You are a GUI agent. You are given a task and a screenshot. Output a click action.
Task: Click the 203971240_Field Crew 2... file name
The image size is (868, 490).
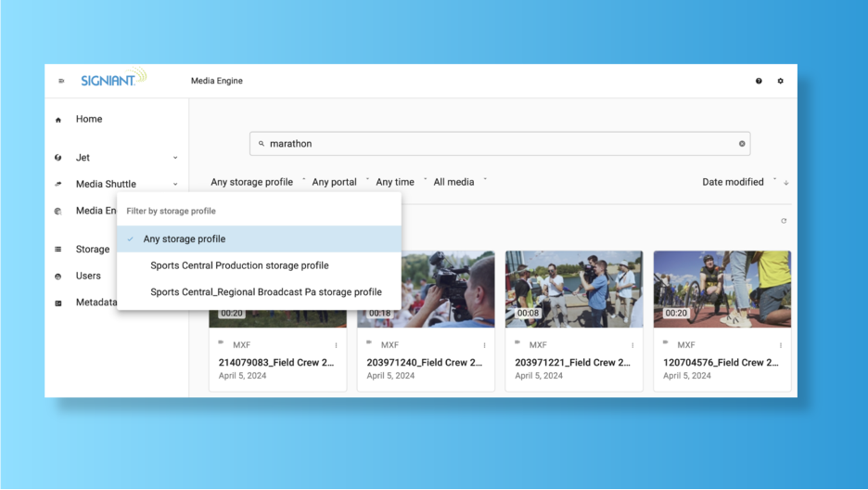coord(425,363)
